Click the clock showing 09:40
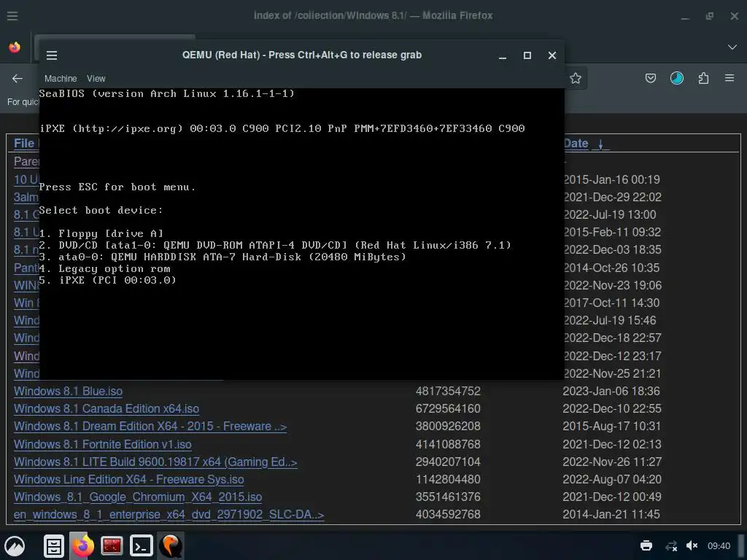Screen dimensions: 747x560 point(719,546)
